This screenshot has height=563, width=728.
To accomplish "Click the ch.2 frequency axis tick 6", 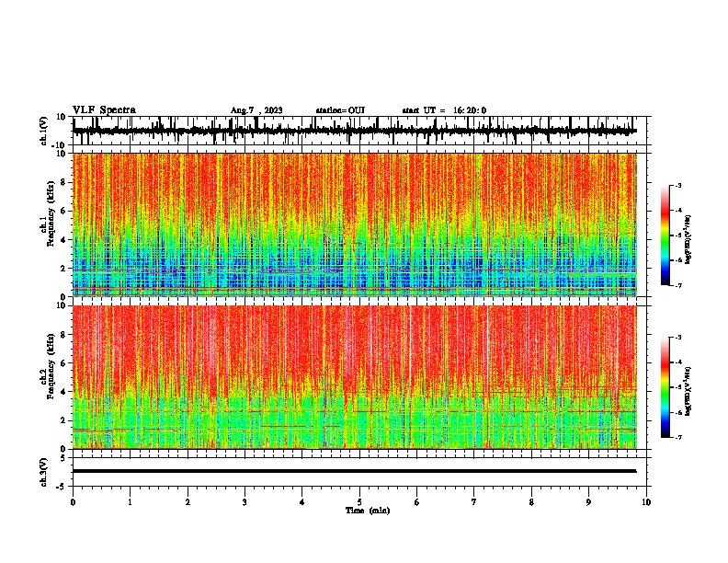I will click(63, 363).
